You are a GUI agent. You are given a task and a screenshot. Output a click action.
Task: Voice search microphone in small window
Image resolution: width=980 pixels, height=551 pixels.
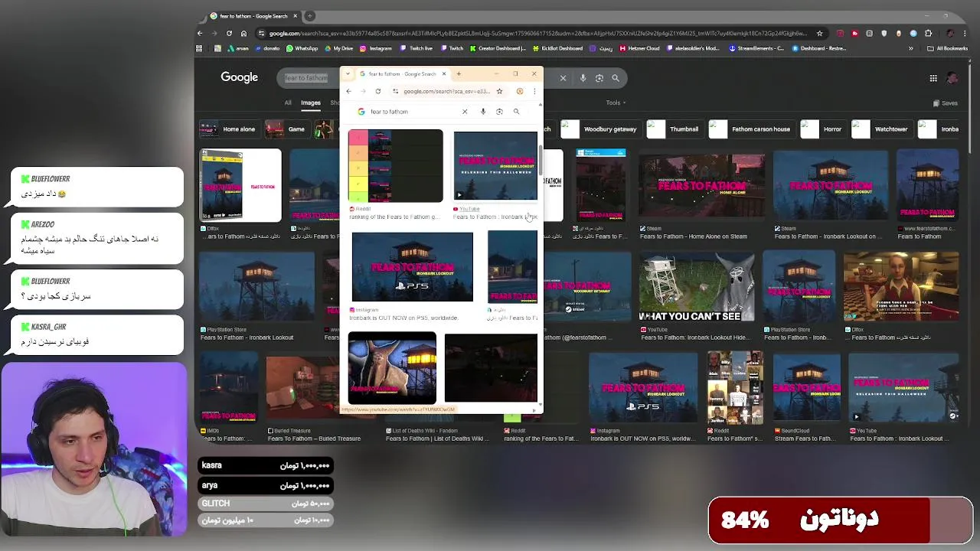pos(483,112)
